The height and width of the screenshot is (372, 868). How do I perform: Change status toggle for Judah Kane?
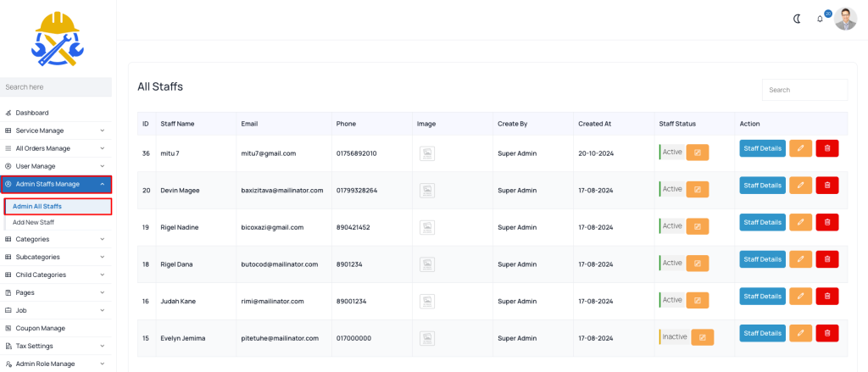click(x=698, y=301)
